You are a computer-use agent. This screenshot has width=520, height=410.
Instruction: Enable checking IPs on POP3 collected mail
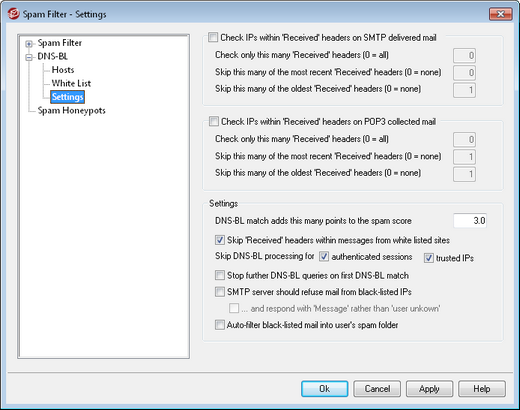click(x=214, y=121)
